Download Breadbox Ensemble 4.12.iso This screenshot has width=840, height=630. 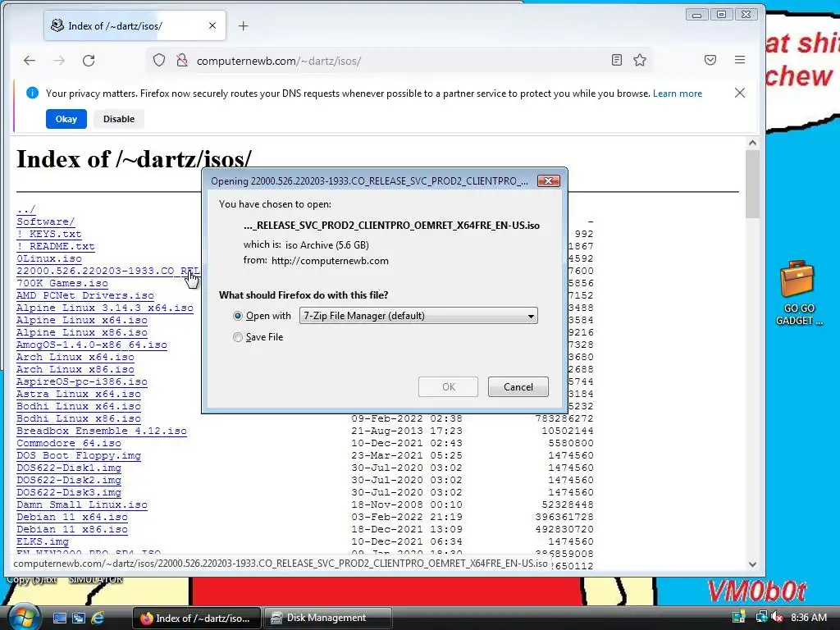pyautogui.click(x=101, y=431)
